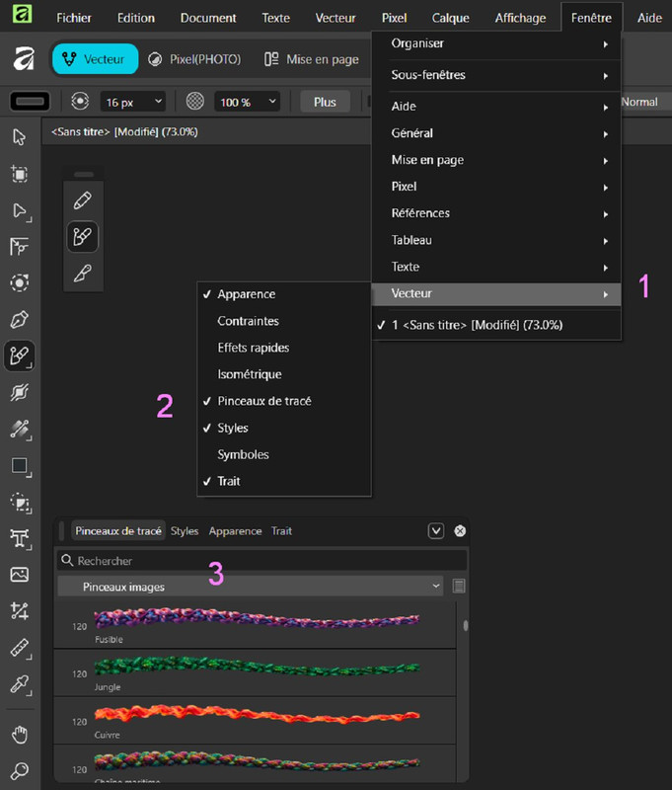Untick the Styles panel entry
The width and height of the screenshot is (672, 790).
click(284, 428)
